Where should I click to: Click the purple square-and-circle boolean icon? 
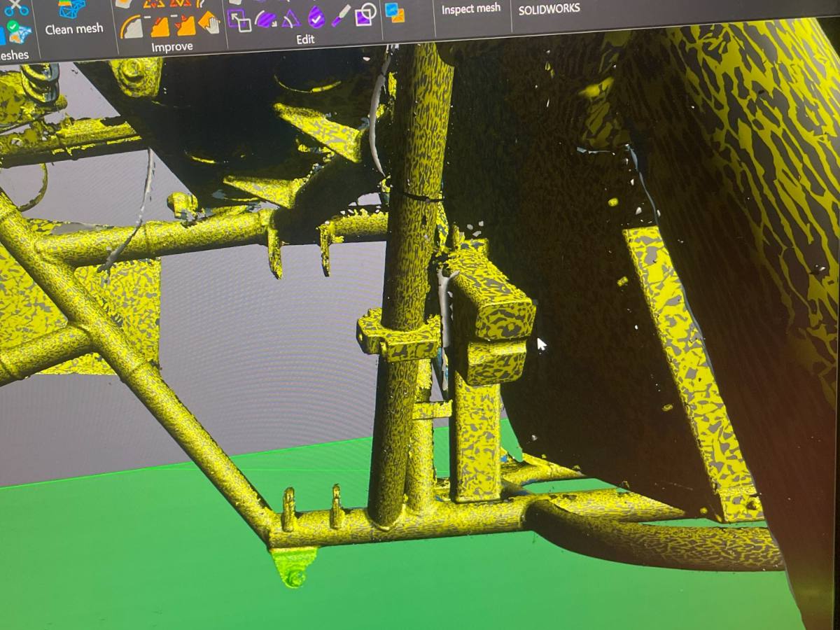pyautogui.click(x=365, y=13)
